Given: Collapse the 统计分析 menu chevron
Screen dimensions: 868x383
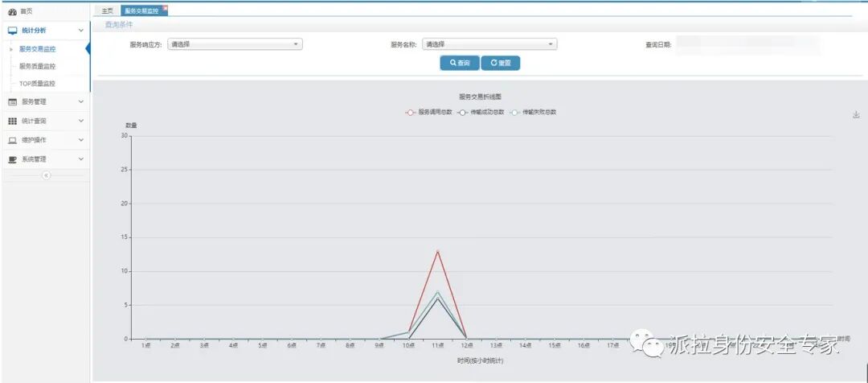Looking at the screenshot, I should coord(81,31).
